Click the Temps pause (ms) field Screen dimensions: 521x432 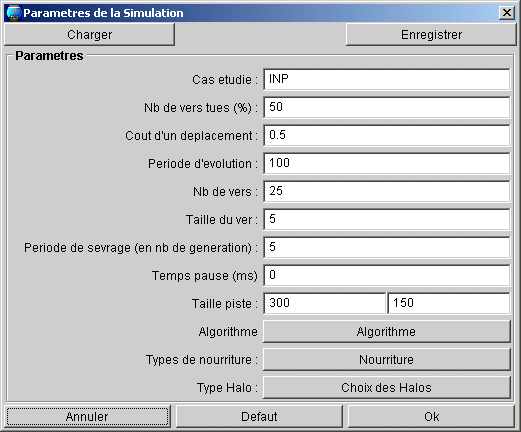pyautogui.click(x=387, y=275)
